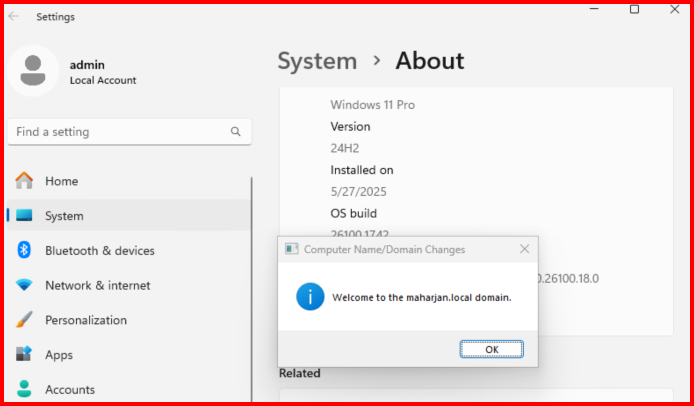
Task: Click the System monitor icon
Action: (24, 216)
